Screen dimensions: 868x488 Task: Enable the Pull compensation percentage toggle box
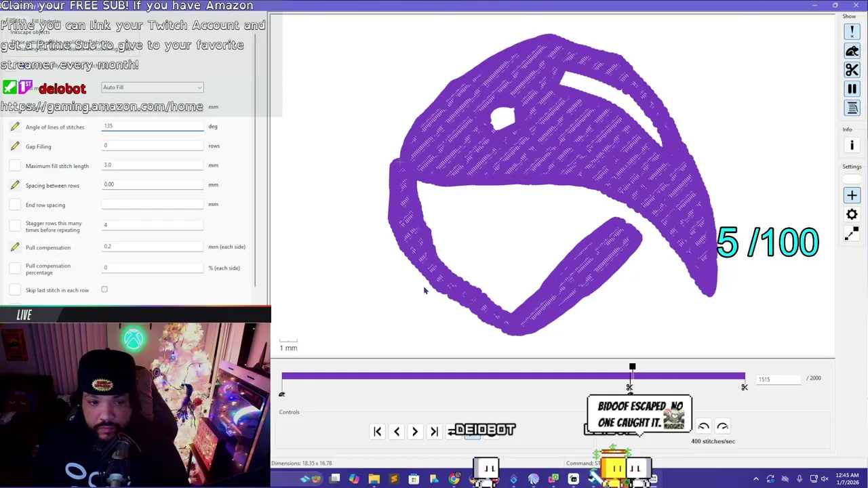(15, 268)
